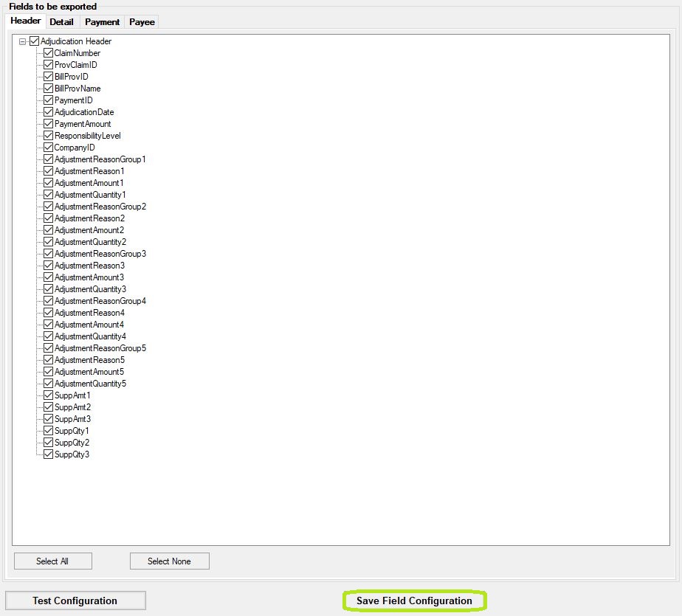Select the Adjudication Header label

click(76, 41)
